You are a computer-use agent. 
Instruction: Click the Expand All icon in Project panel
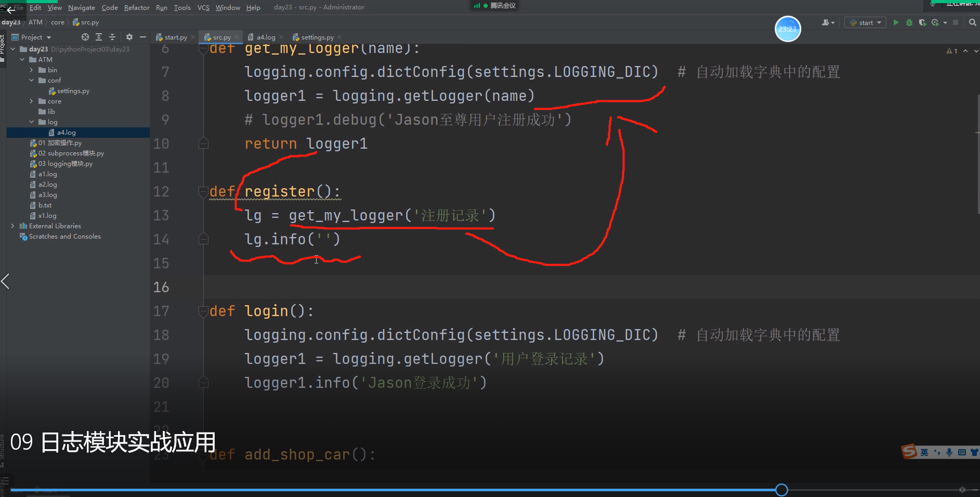pyautogui.click(x=99, y=37)
